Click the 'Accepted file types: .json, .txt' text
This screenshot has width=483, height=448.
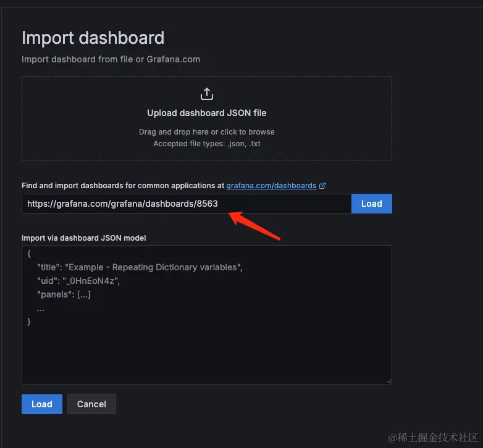(207, 144)
